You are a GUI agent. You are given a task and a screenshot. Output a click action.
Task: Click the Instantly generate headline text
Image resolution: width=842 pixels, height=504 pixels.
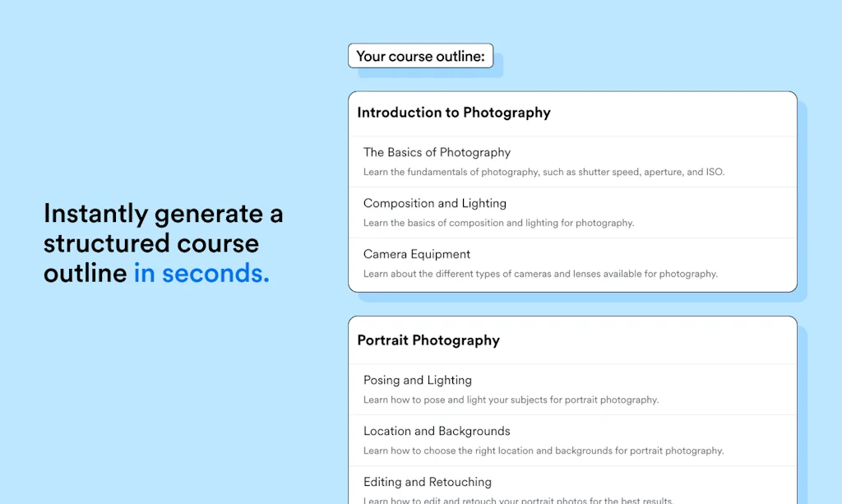tap(164, 214)
